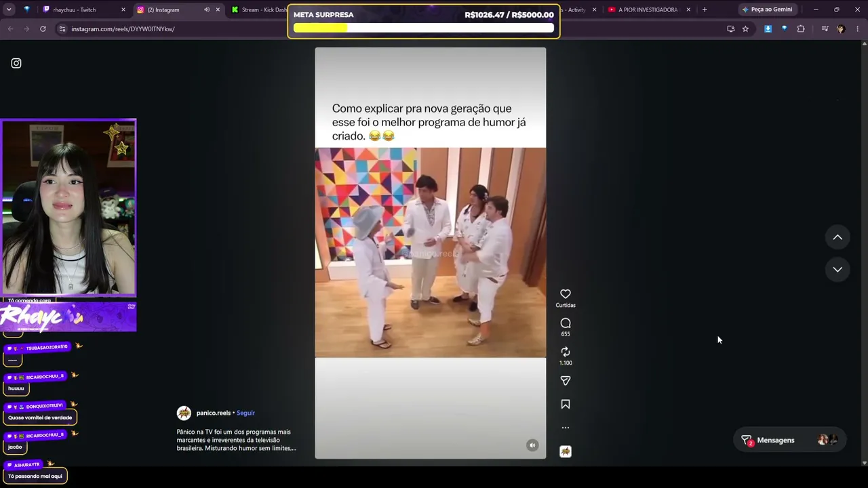Viewport: 868px width, 488px height.
Task: Open the tab search dropdown arrow
Action: click(x=10, y=9)
